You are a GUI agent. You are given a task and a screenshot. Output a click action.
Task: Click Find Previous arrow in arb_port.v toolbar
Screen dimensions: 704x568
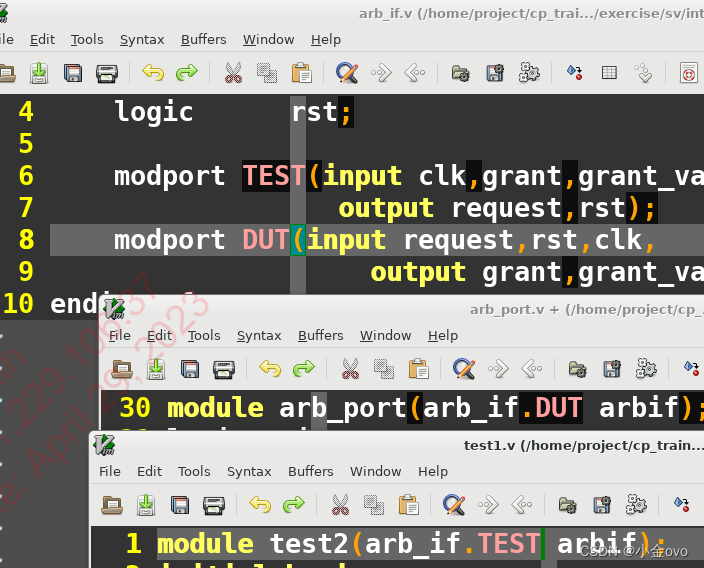coord(532,369)
